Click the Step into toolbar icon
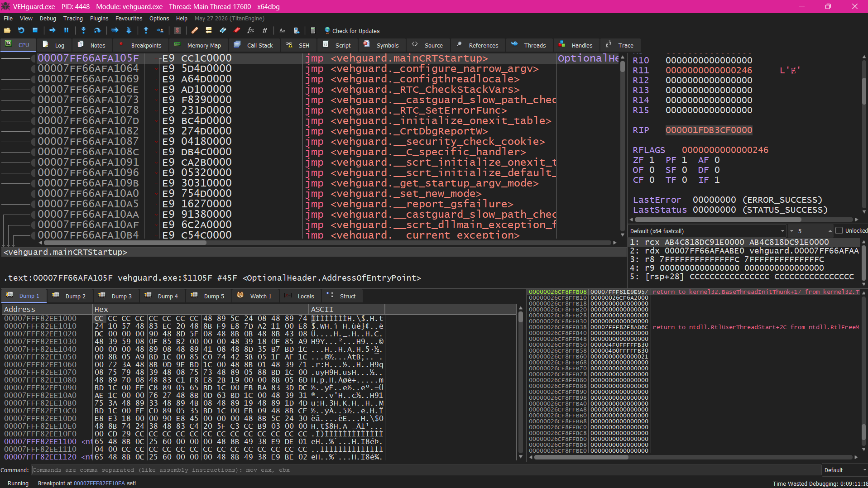 (x=83, y=30)
